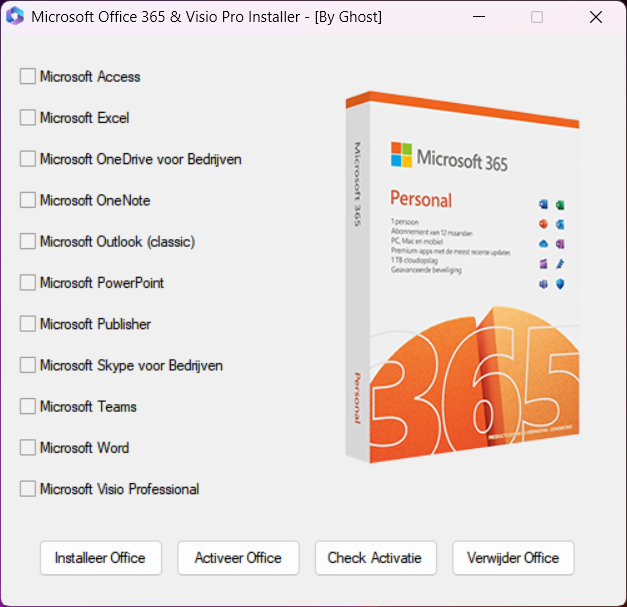
Task: Check the Microsoft PowerPoint box
Action: [28, 283]
